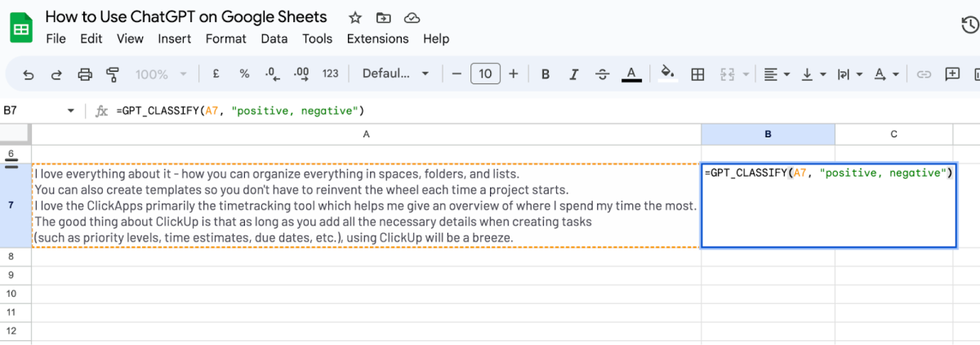Image resolution: width=980 pixels, height=345 pixels.
Task: Open Help menu
Action: tap(436, 38)
